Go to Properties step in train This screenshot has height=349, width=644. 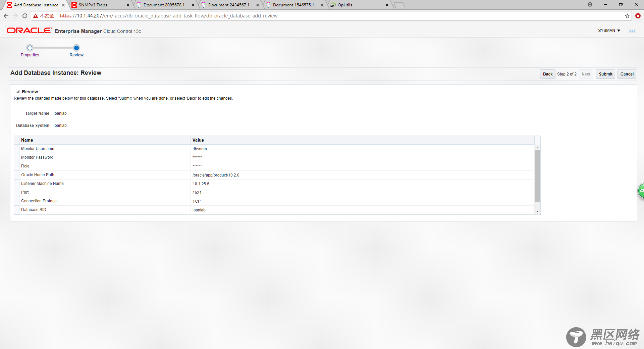point(30,48)
